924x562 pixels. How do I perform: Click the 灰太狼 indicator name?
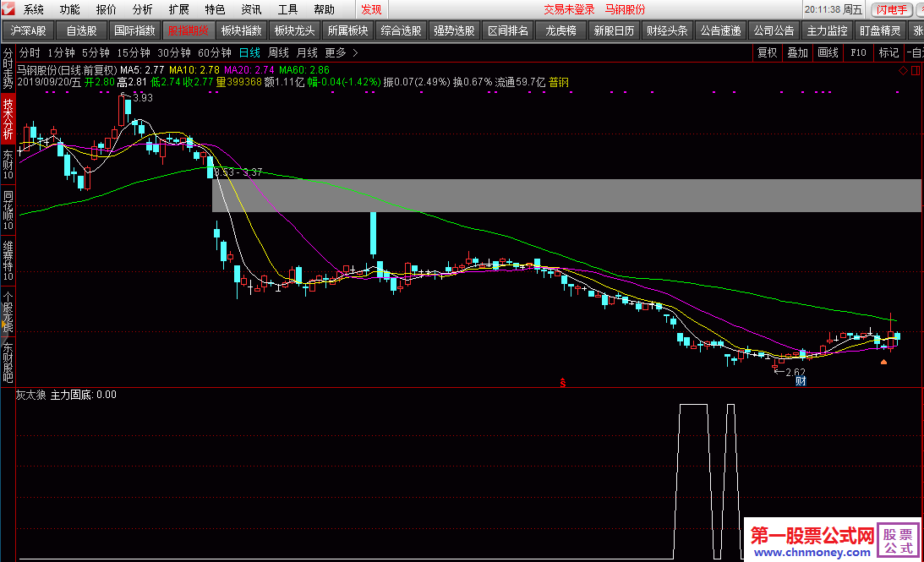coord(30,395)
